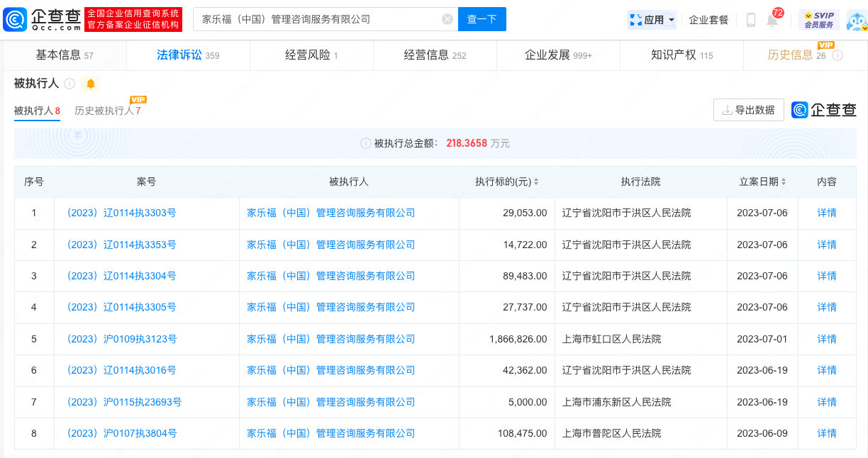Viewport: 868px width, 458px height.
Task: Switch to the 经营风险 tab
Action: [x=311, y=55]
